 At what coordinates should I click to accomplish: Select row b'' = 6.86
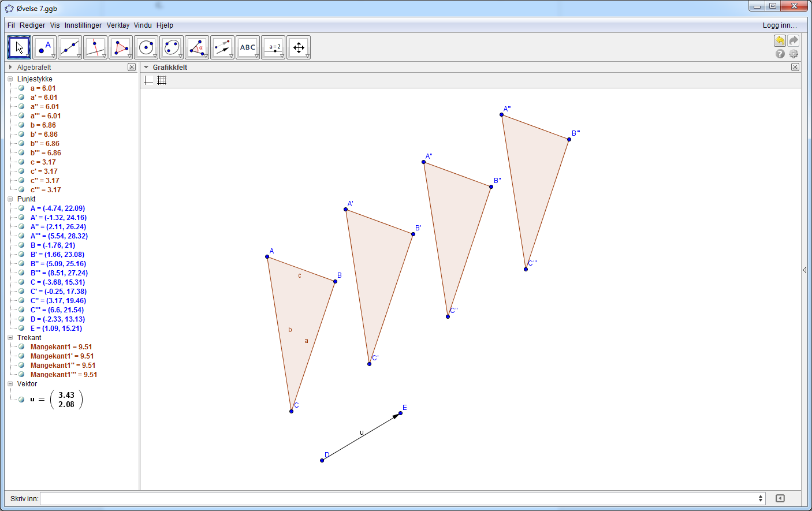tap(45, 144)
